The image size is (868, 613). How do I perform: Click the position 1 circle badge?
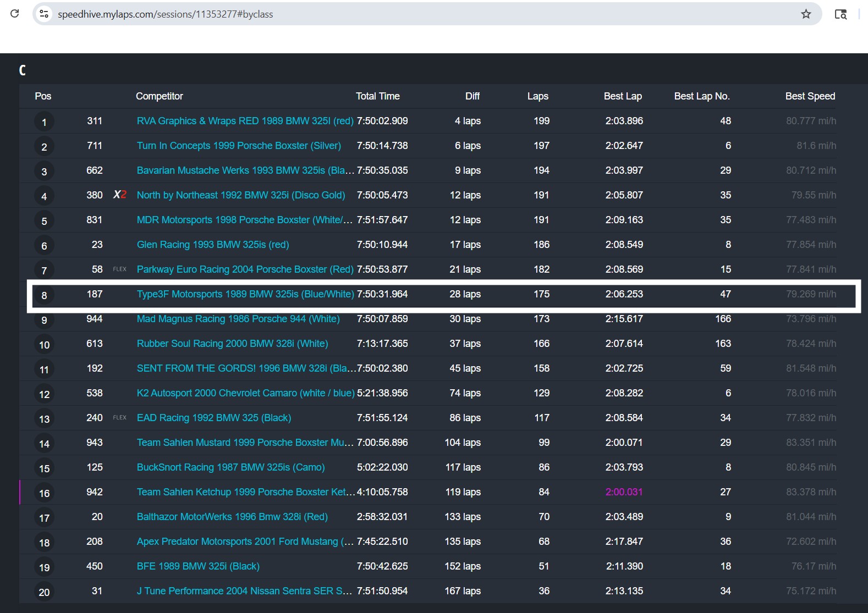(44, 122)
